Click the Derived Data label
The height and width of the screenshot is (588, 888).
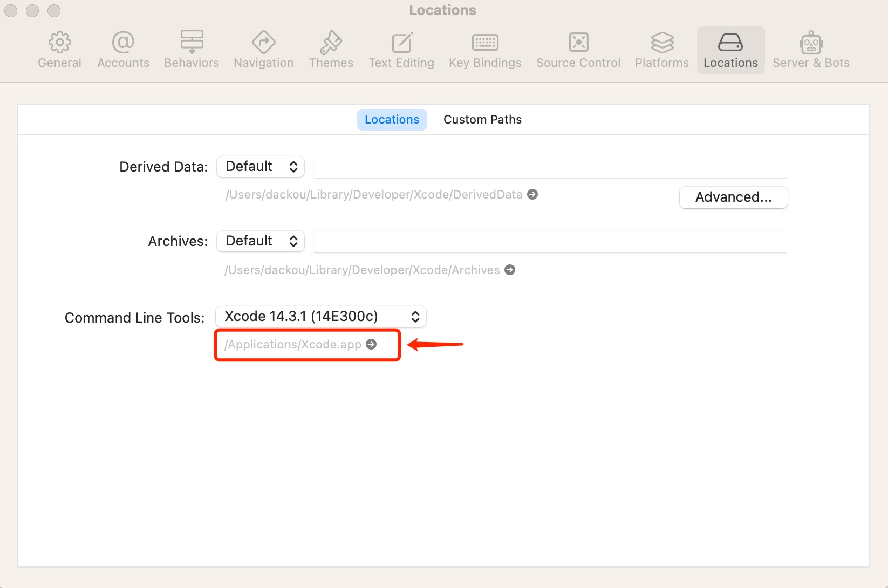tap(163, 167)
